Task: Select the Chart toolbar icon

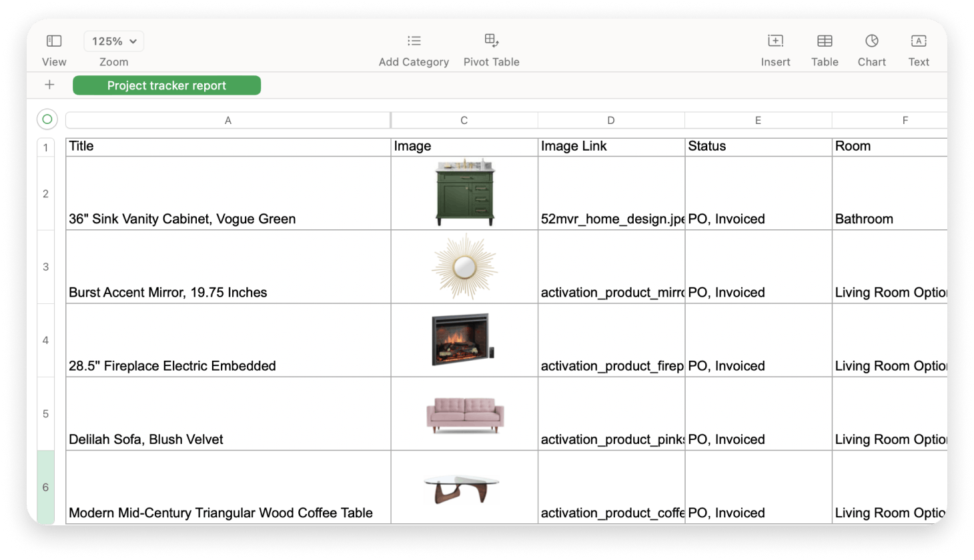Action: point(871,41)
